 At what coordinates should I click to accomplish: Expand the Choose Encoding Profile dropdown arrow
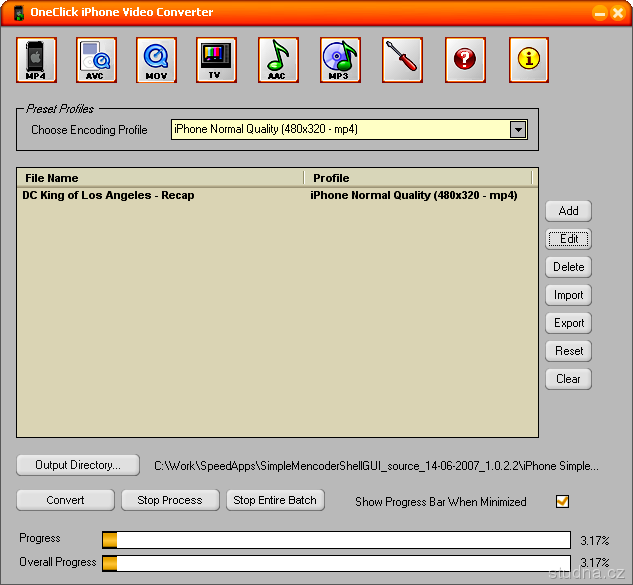tap(518, 130)
